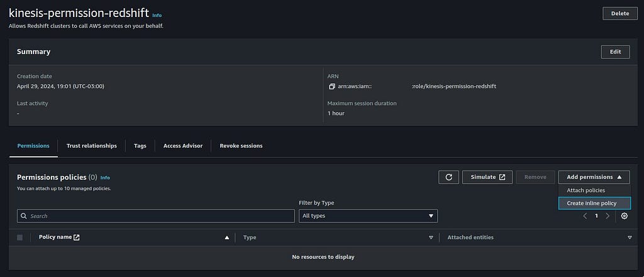Edit the role Summary
644x277 pixels.
(x=615, y=52)
